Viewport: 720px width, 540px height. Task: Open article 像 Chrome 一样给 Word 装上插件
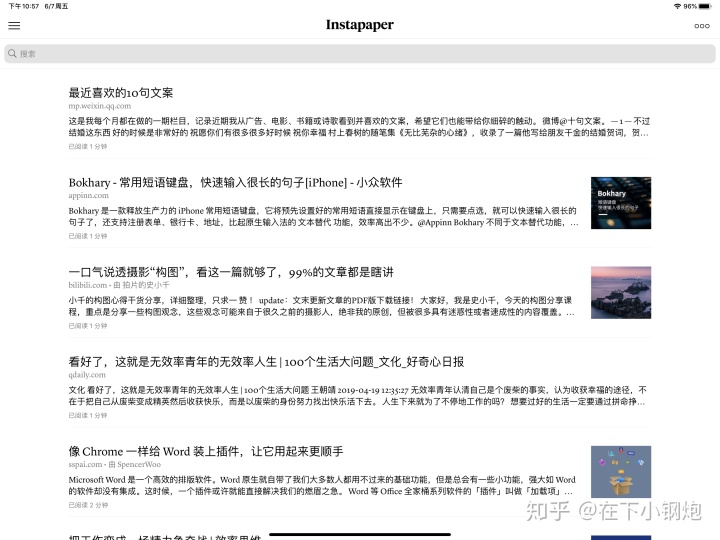[x=206, y=451]
